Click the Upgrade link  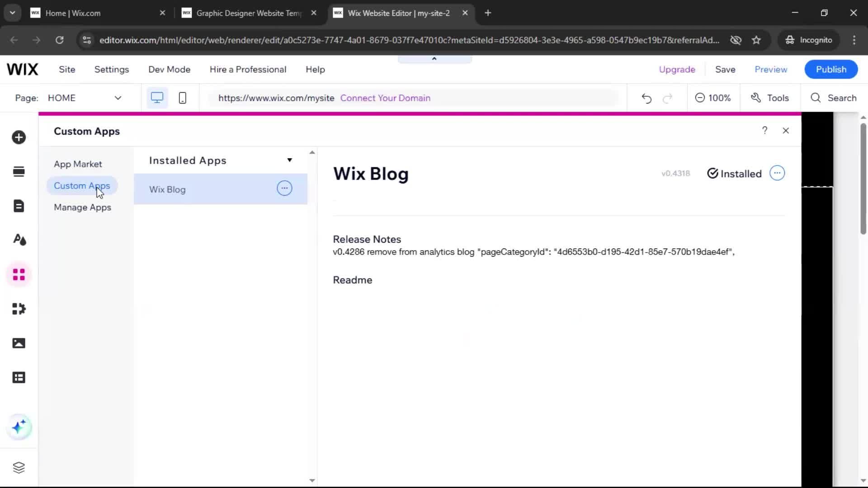point(677,70)
